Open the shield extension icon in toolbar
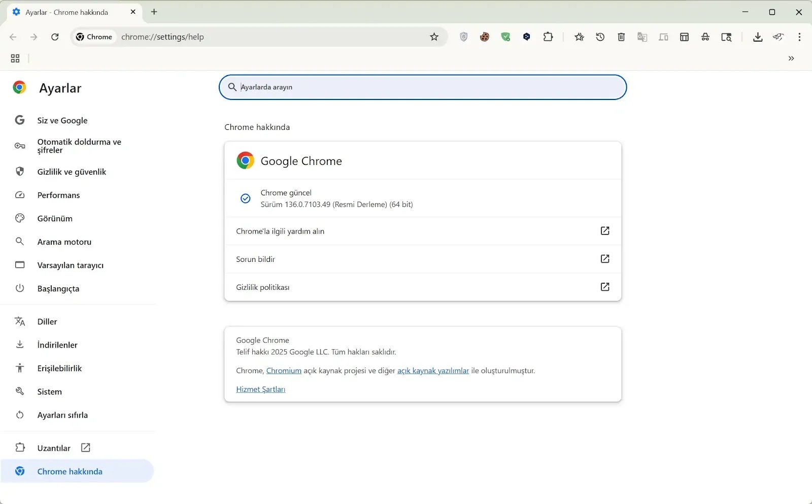The height and width of the screenshot is (504, 812). [x=463, y=37]
